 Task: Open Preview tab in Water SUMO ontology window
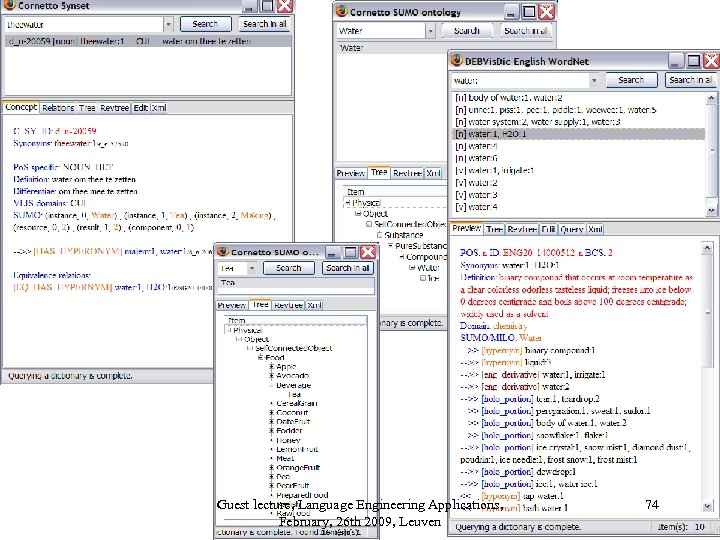point(351,173)
